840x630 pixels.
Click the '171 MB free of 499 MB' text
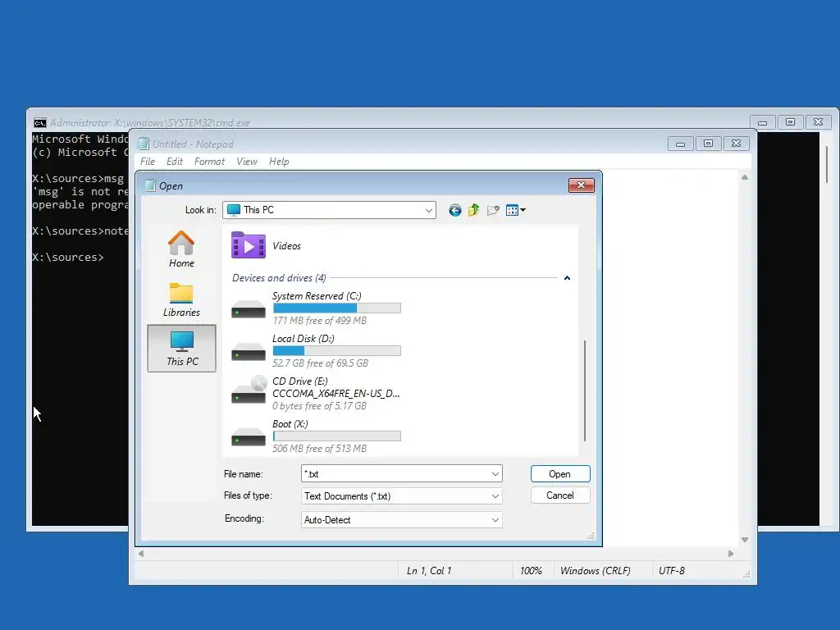click(x=319, y=321)
